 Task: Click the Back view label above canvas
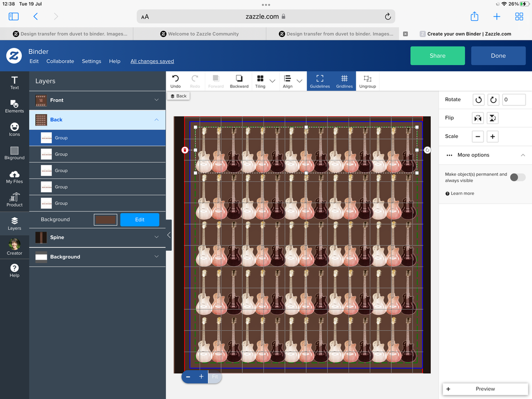point(178,96)
